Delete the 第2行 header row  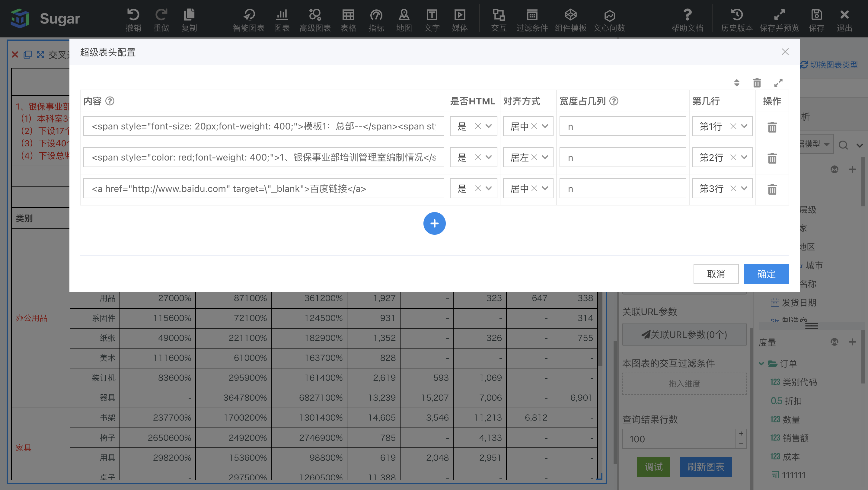pyautogui.click(x=772, y=158)
